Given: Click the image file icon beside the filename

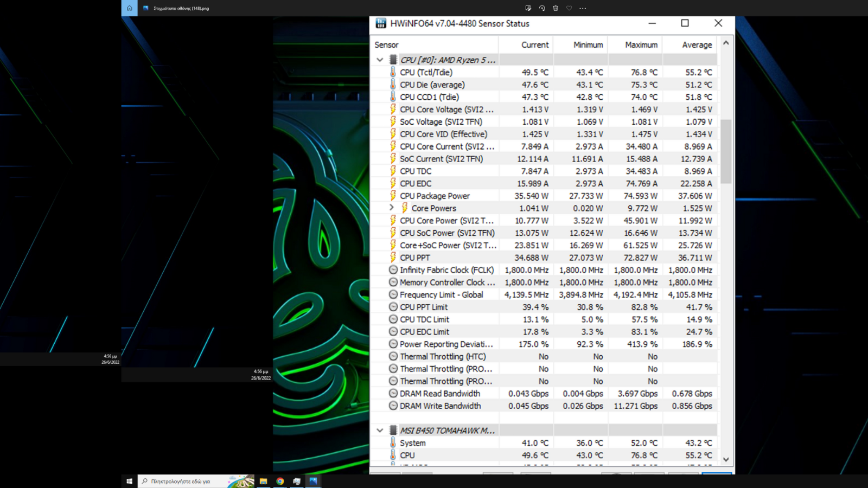Looking at the screenshot, I should pos(145,8).
